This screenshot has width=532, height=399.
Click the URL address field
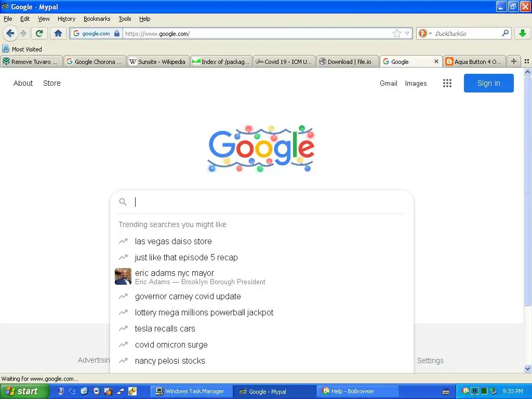[257, 34]
